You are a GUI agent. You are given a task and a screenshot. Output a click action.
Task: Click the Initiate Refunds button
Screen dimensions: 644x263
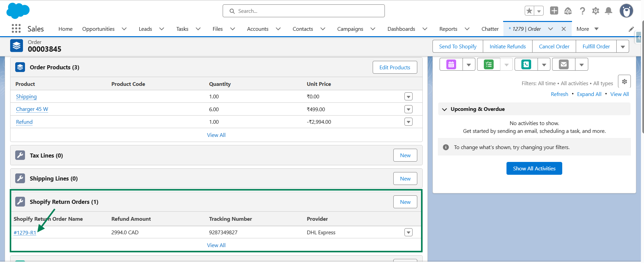click(508, 47)
